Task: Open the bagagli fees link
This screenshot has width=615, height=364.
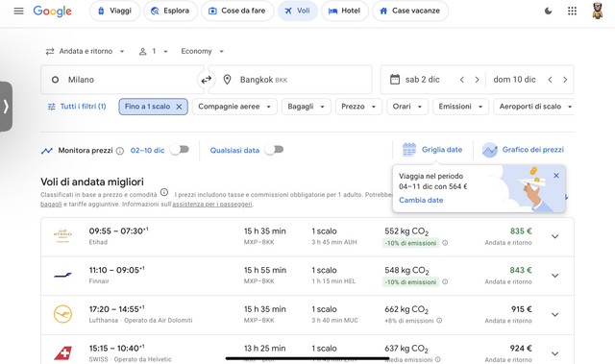Action: tap(51, 205)
